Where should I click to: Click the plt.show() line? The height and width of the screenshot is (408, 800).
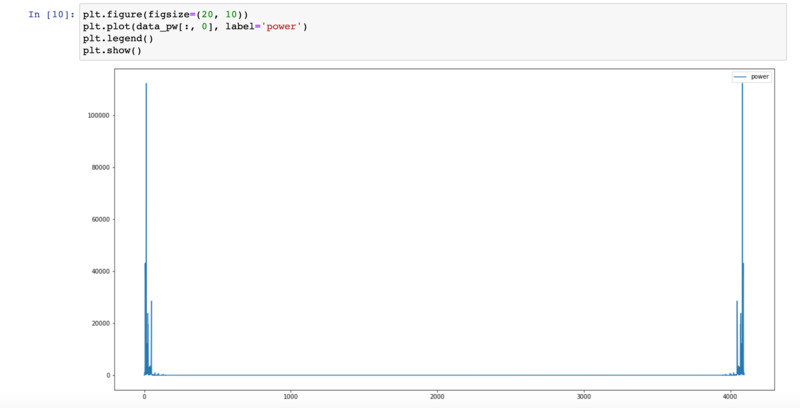click(112, 49)
